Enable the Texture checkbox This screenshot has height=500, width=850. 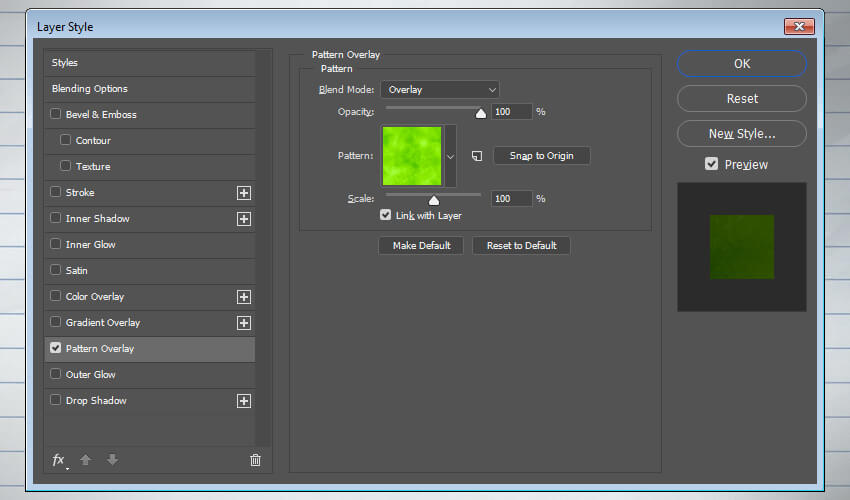point(66,166)
